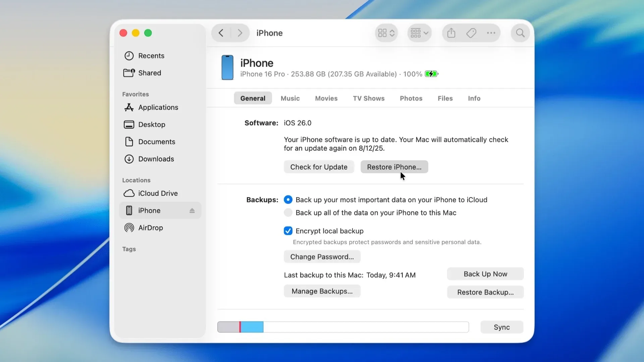Click Restore iPhone... button

[394, 167]
